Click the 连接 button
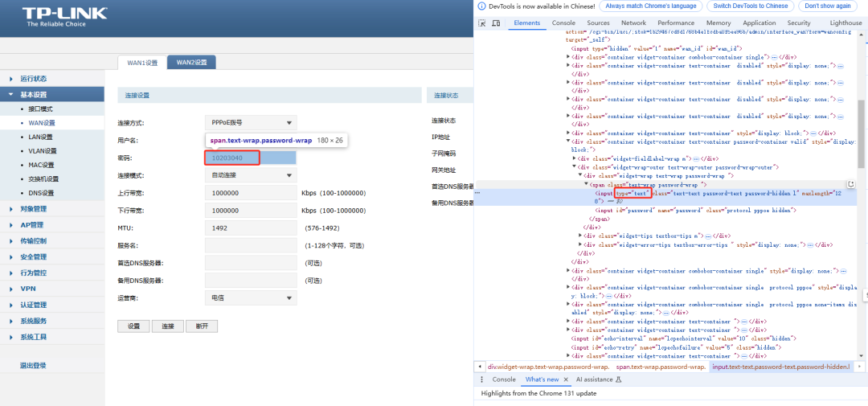868x406 pixels. (x=168, y=326)
